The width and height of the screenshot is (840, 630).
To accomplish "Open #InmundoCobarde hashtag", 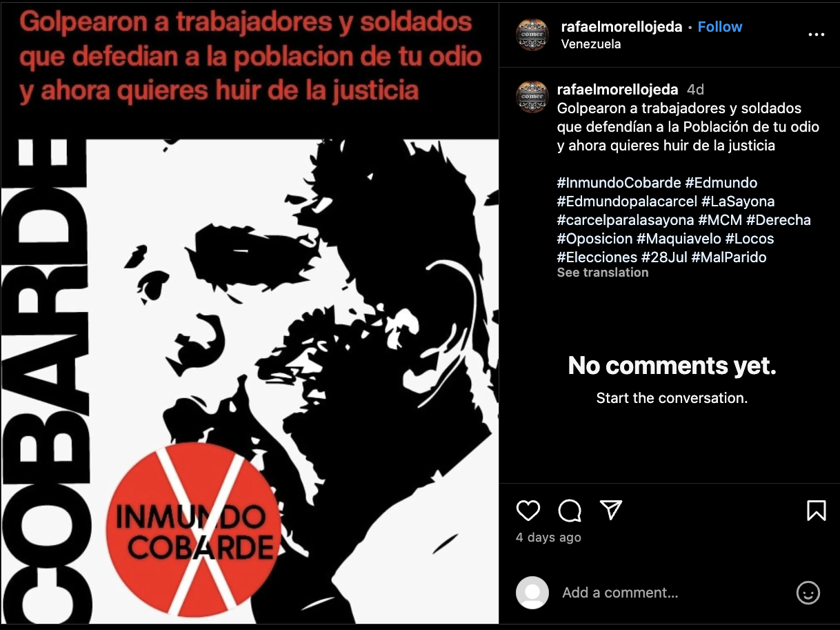I will [619, 183].
